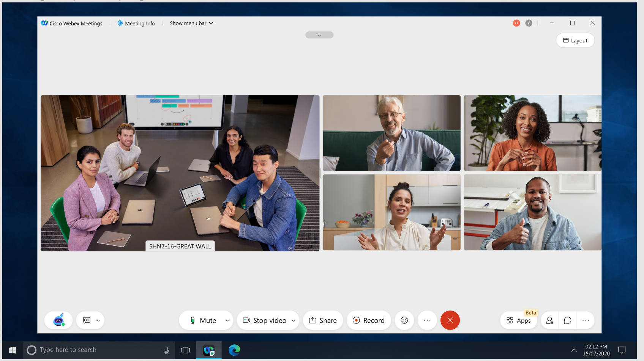This screenshot has width=644, height=361.
Task: Open more panel options at bottom right
Action: (586, 320)
